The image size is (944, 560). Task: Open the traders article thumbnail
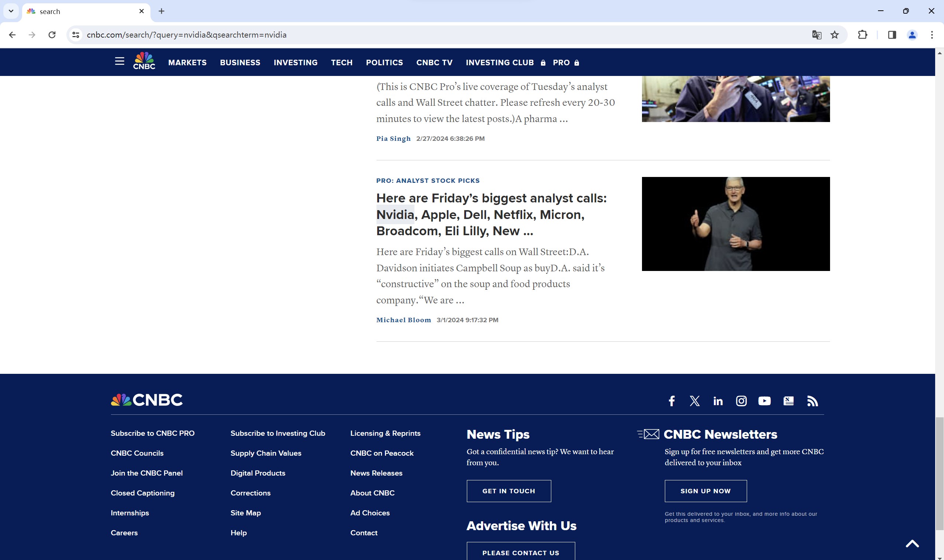(736, 99)
